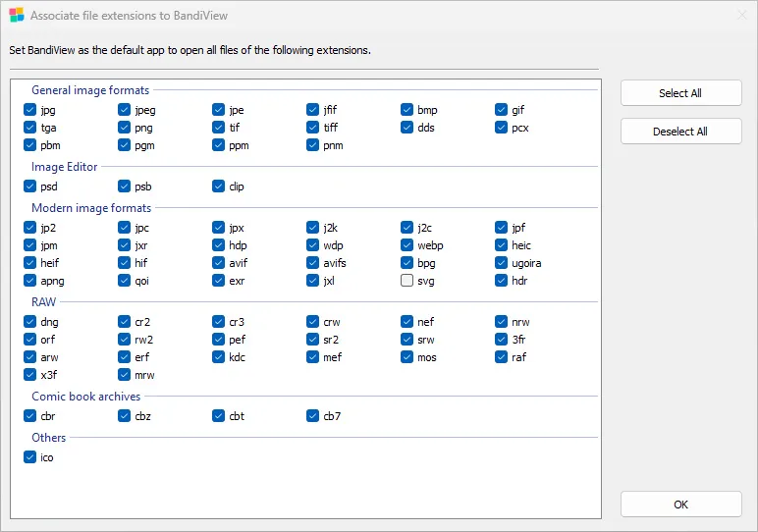Toggle the cb7 checkbox
This screenshot has height=532, width=758.
(313, 415)
